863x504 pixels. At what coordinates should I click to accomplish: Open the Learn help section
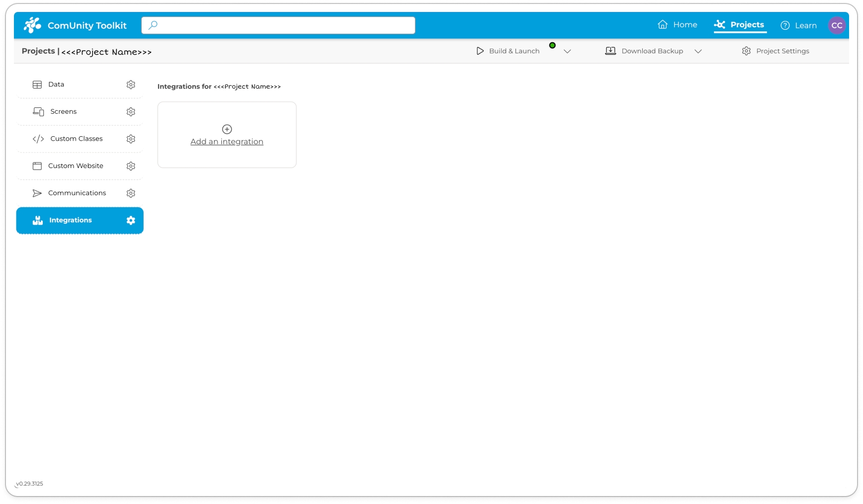tap(799, 25)
